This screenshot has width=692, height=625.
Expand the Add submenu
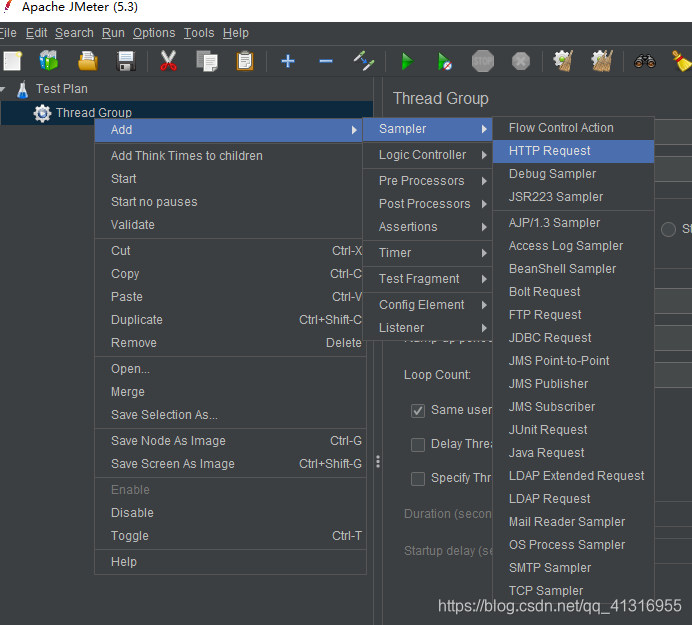tap(228, 130)
